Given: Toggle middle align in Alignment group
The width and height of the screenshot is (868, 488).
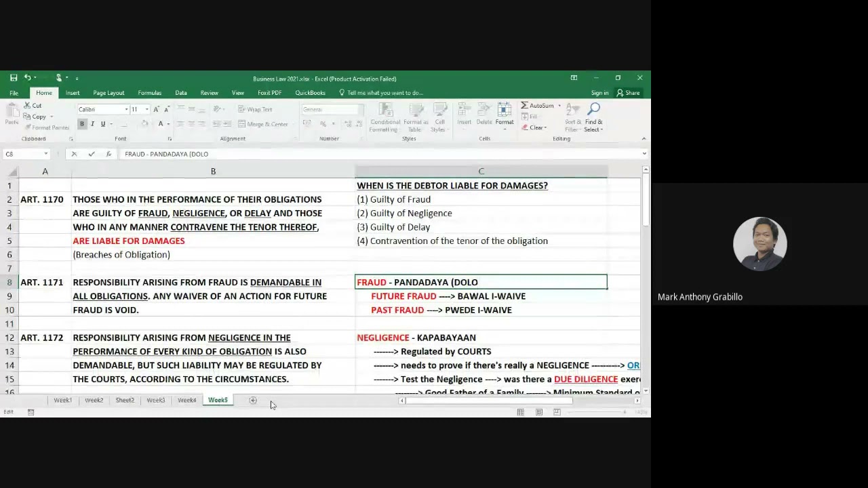Looking at the screenshot, I should tap(191, 109).
